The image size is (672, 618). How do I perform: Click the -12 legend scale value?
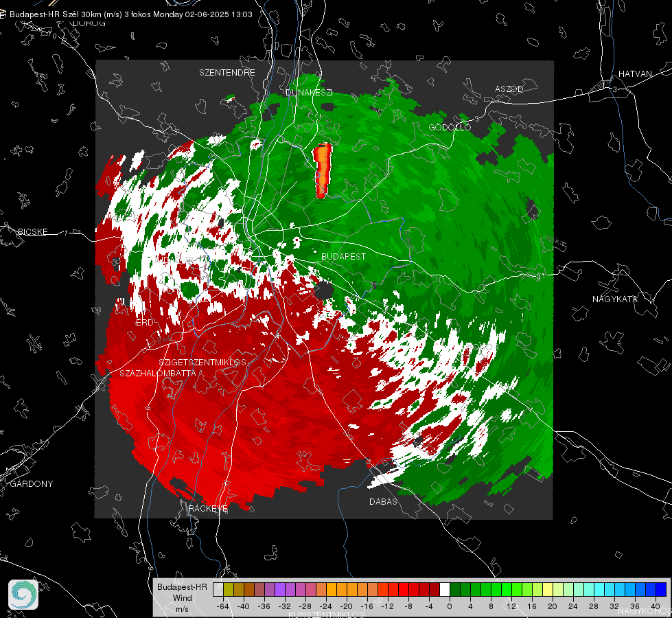point(387,606)
